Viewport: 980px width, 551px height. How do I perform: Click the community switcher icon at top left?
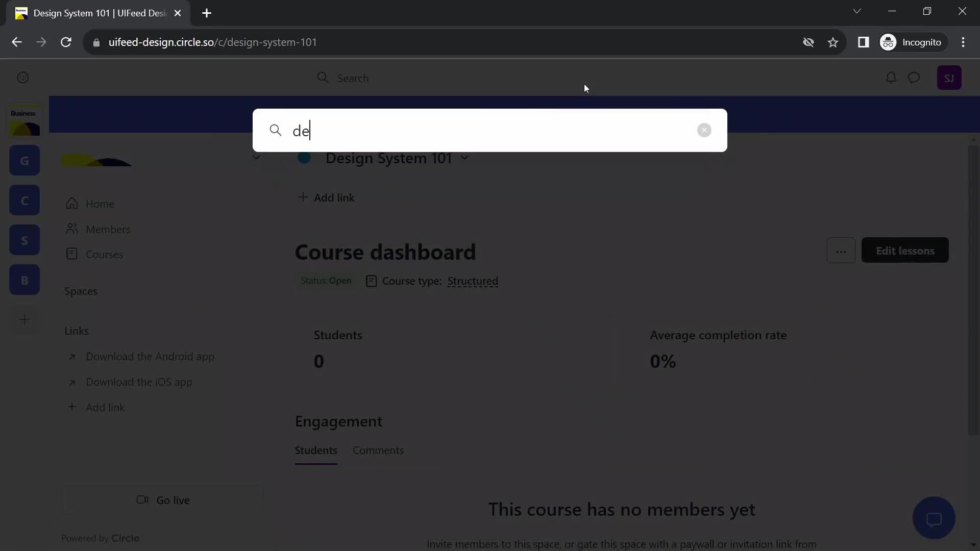point(23,78)
